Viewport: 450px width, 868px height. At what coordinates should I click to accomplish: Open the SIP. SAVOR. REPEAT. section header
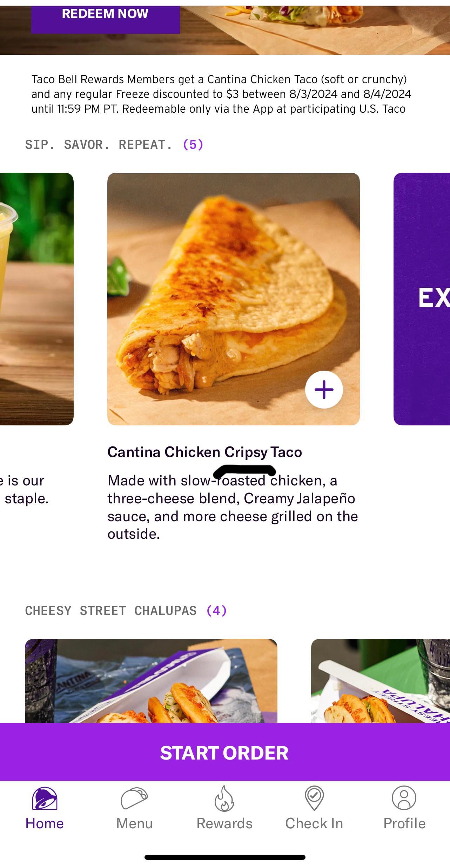[114, 145]
